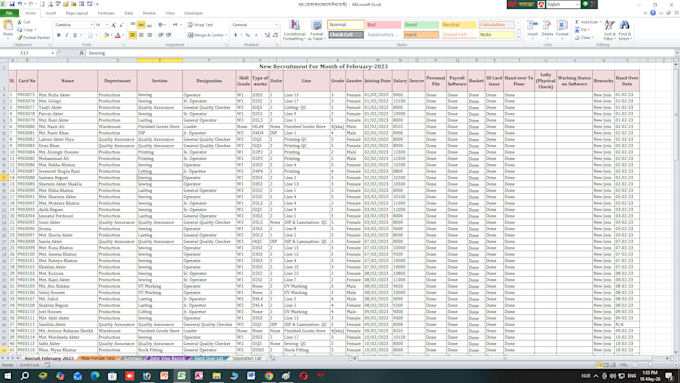Open the Windows Start menu
This screenshot has width=680, height=383.
(x=8, y=376)
